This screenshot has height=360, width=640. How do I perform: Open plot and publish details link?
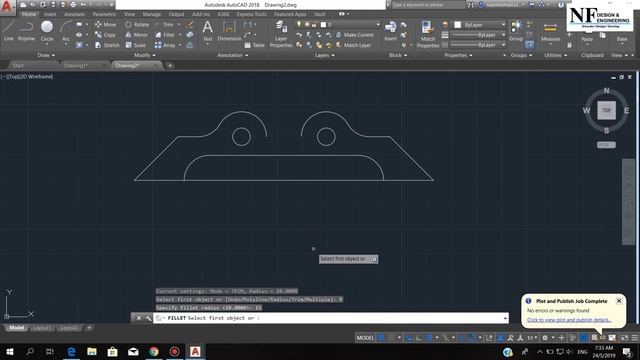pos(569,320)
